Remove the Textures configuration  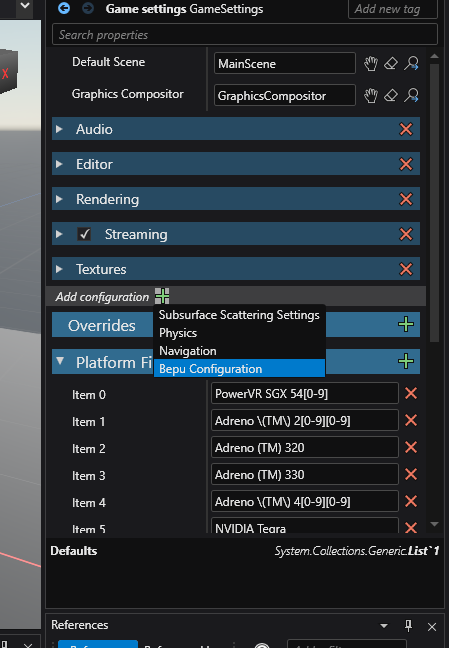(x=406, y=269)
